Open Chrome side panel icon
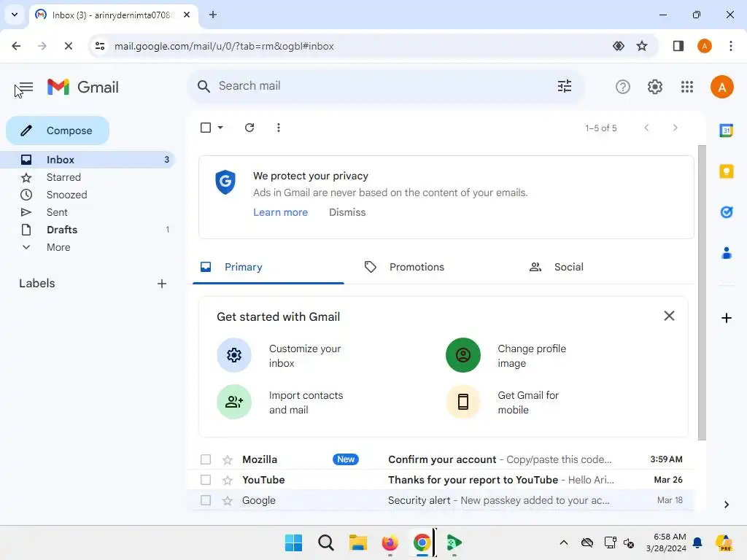This screenshot has height=560, width=747. point(678,46)
